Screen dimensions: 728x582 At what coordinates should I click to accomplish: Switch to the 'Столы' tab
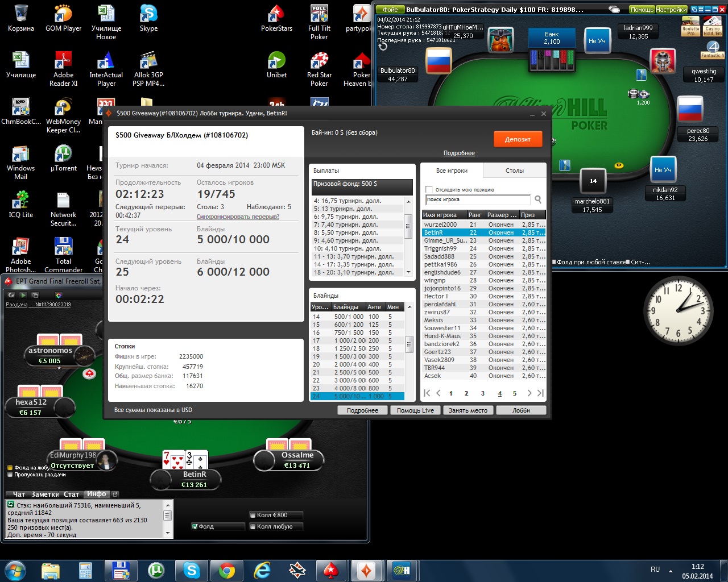[514, 171]
